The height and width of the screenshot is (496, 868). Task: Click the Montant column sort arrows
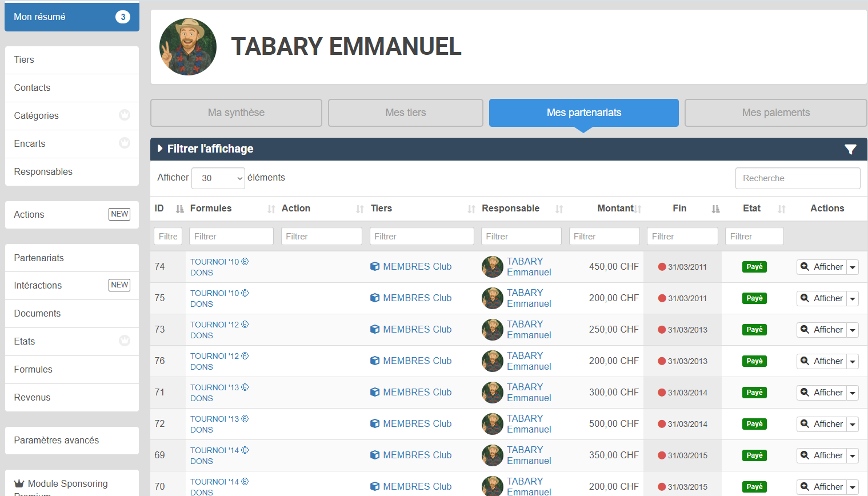click(x=638, y=209)
